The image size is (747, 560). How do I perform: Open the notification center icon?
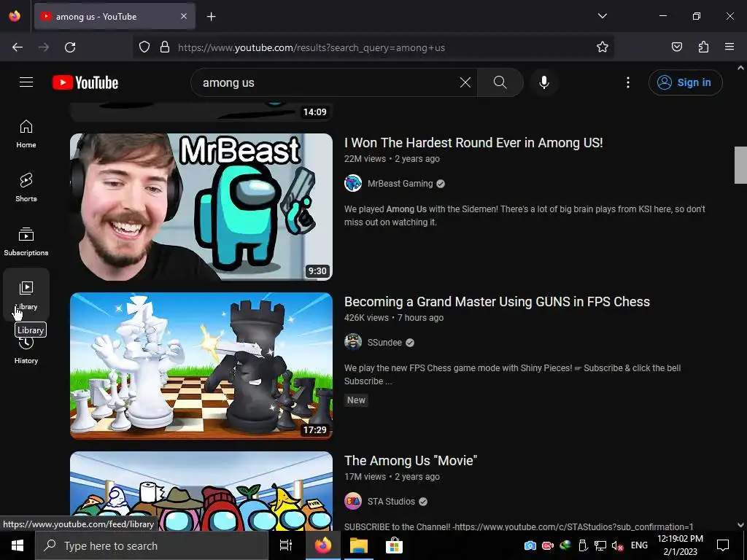(723, 545)
